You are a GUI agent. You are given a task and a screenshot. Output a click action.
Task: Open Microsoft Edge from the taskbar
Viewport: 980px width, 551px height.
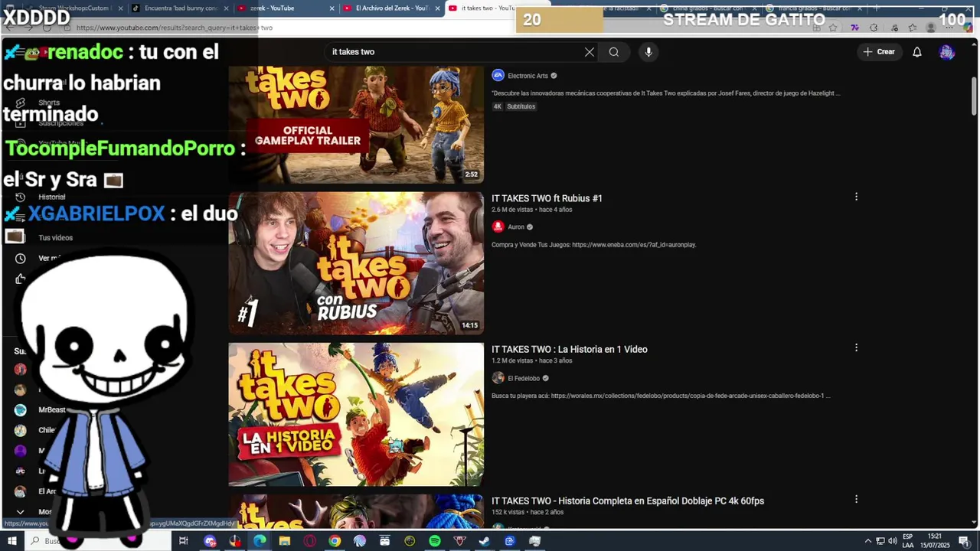pos(260,541)
